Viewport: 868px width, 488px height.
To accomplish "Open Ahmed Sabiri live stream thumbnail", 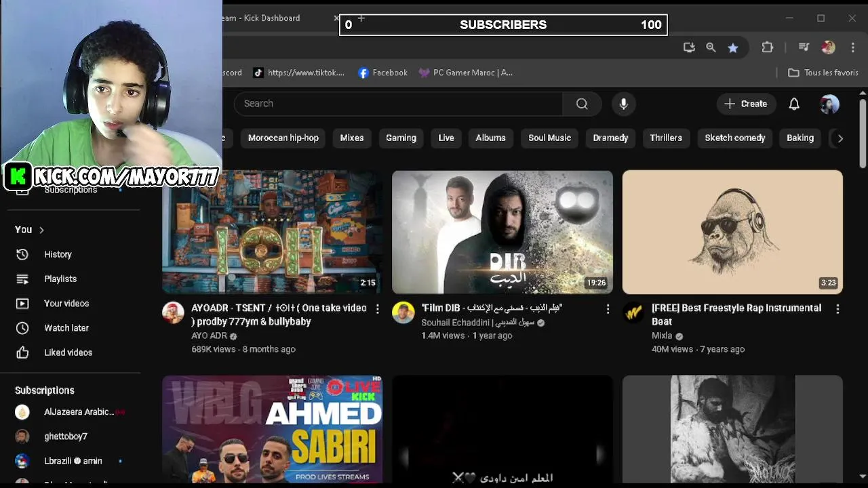I will click(x=272, y=430).
